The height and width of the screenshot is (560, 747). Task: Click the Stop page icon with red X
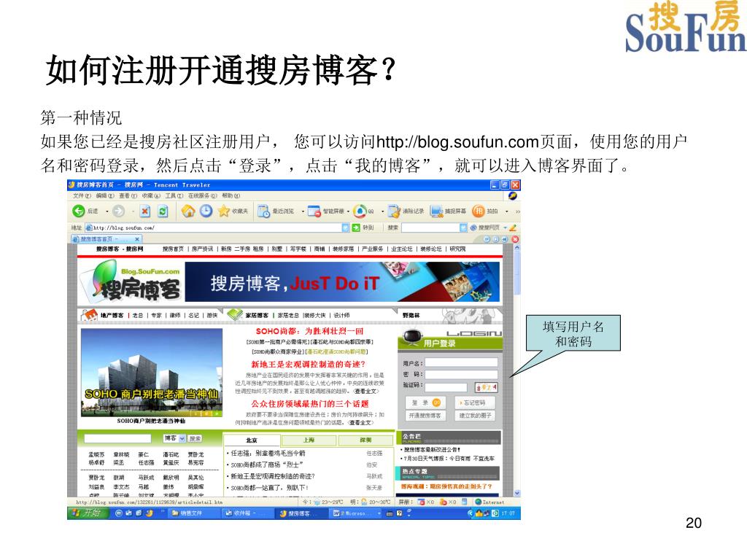click(145, 211)
